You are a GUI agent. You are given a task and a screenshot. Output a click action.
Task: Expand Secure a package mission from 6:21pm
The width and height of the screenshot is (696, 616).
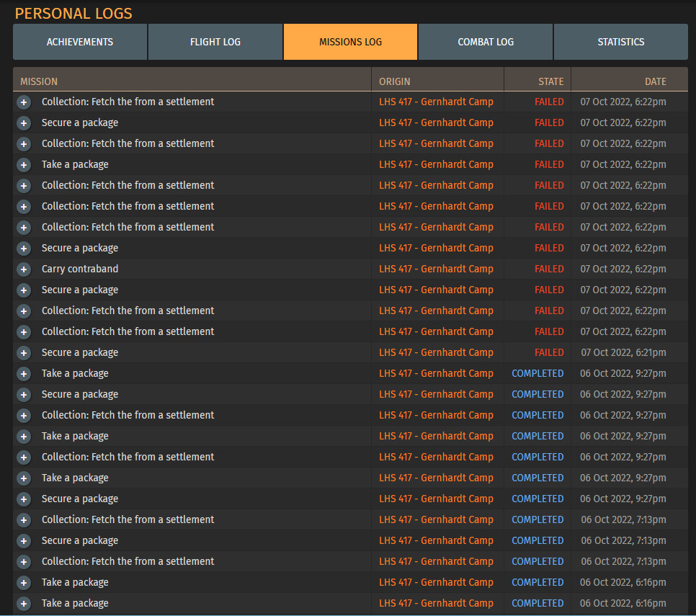coord(24,353)
